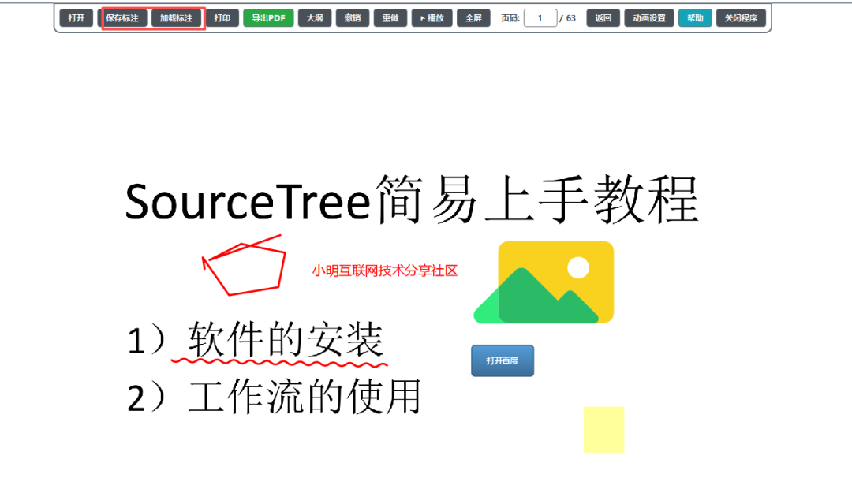Image resolution: width=852 pixels, height=504 pixels.
Task: Click the list item 工作流的使用
Action: tap(305, 397)
